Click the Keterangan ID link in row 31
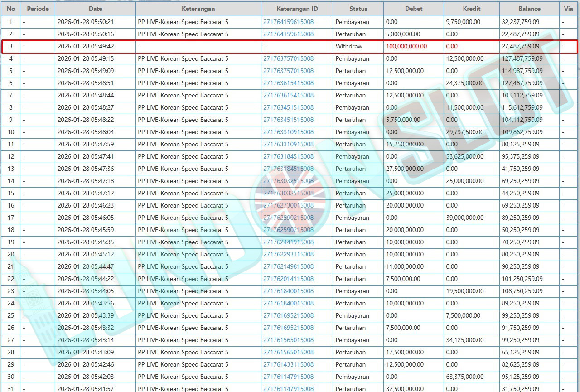580x392 pixels. click(x=288, y=388)
